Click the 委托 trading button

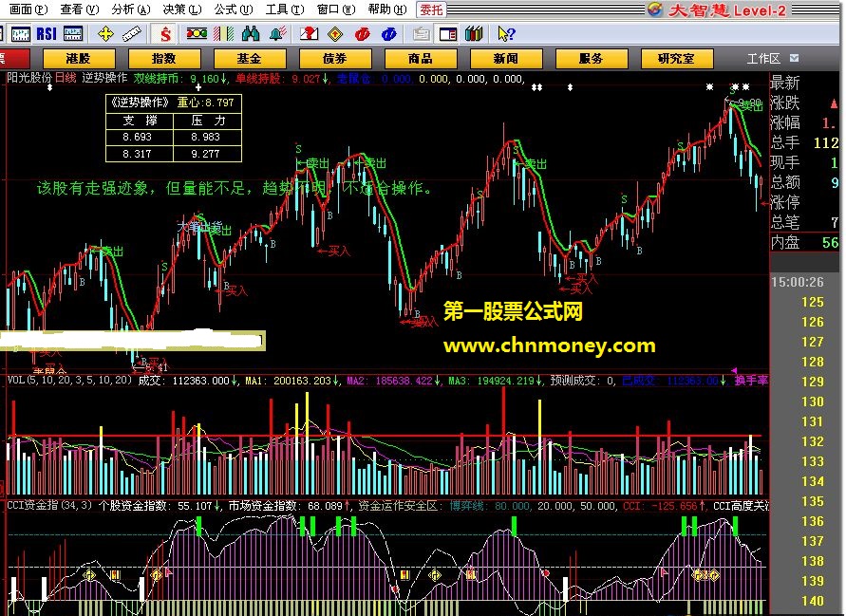(431, 9)
